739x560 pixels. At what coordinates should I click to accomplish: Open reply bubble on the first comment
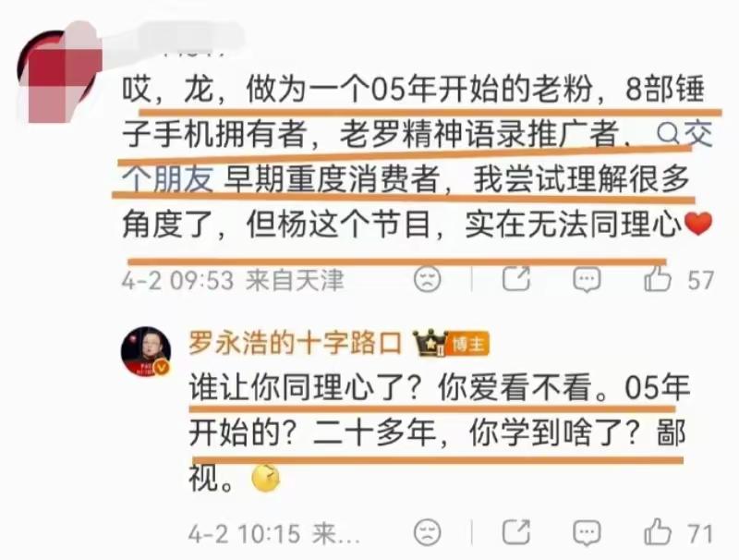587,279
